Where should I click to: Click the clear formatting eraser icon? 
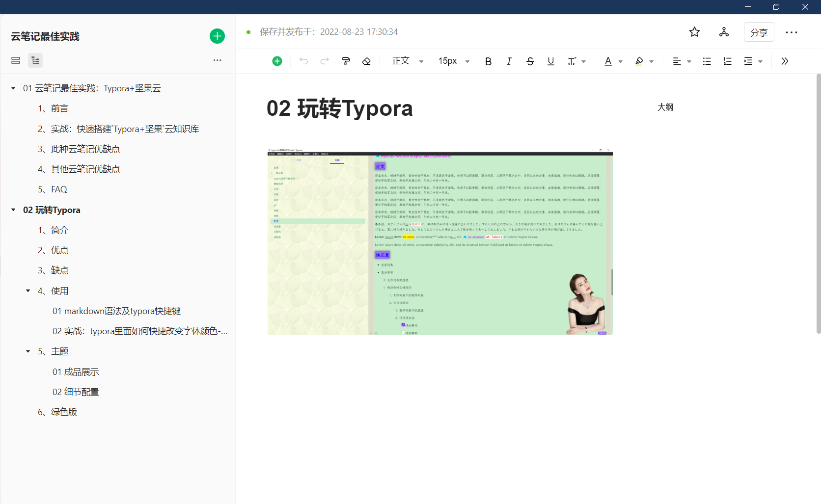(x=366, y=61)
